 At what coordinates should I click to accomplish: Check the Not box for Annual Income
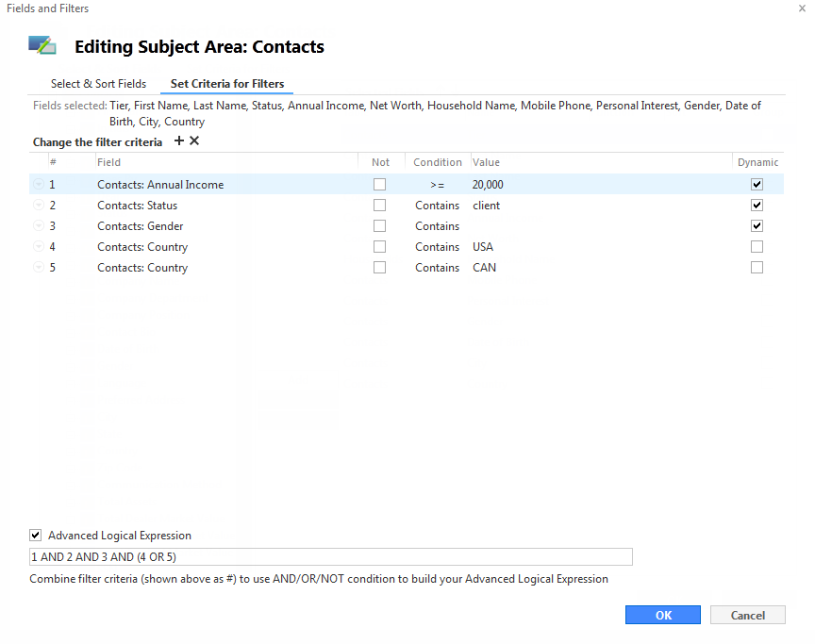(x=380, y=185)
